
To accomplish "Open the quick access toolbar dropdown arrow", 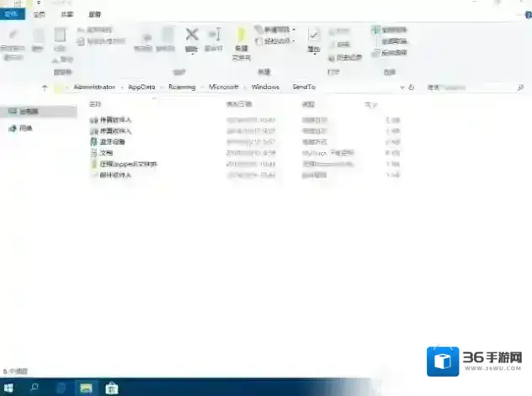I will pos(39,3).
